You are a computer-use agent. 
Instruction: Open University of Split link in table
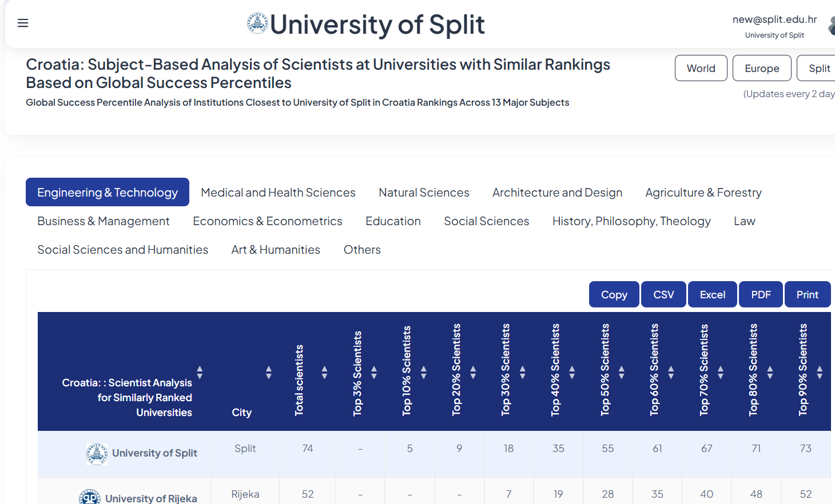click(x=154, y=453)
